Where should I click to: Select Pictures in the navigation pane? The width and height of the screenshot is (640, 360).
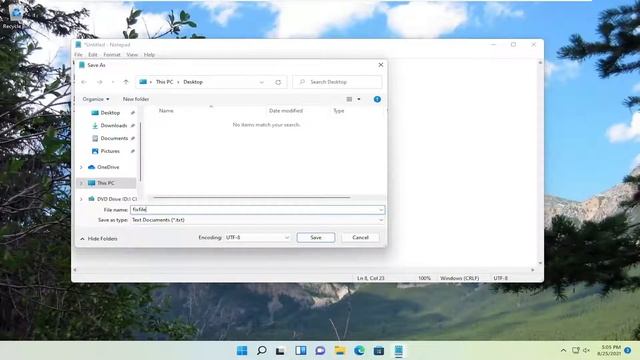click(110, 151)
